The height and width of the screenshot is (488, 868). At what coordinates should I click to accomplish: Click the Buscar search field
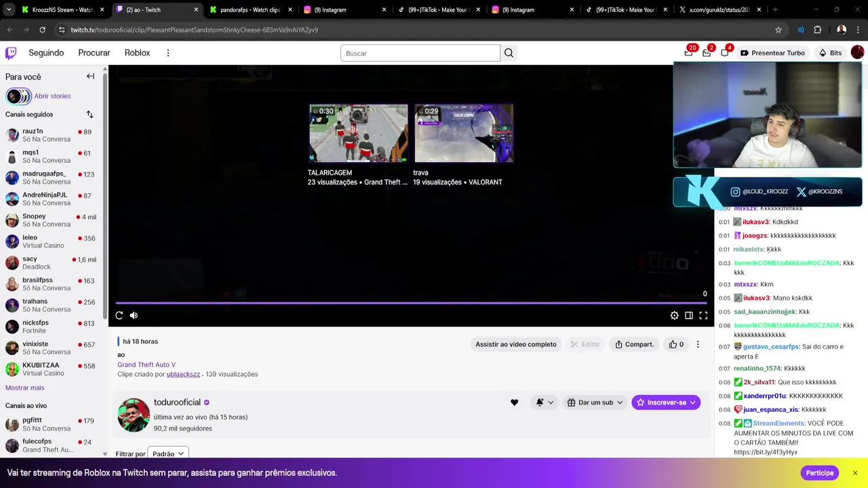coord(420,53)
